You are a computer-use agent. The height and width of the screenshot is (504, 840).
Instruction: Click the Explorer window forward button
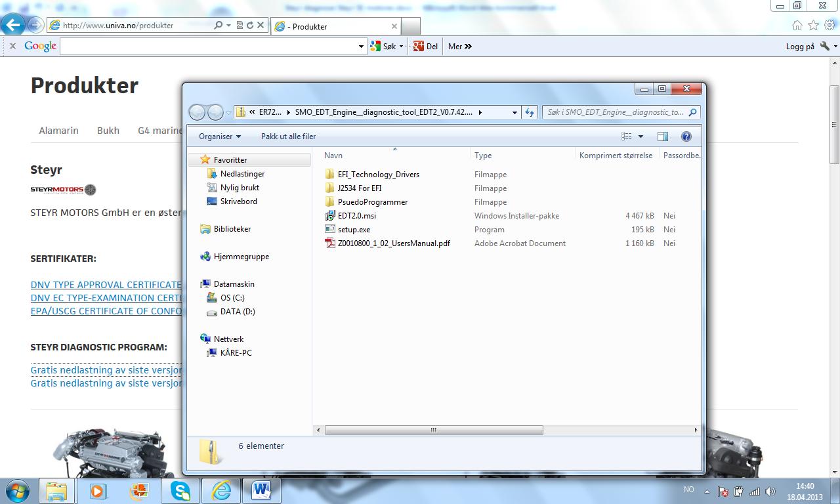215,112
